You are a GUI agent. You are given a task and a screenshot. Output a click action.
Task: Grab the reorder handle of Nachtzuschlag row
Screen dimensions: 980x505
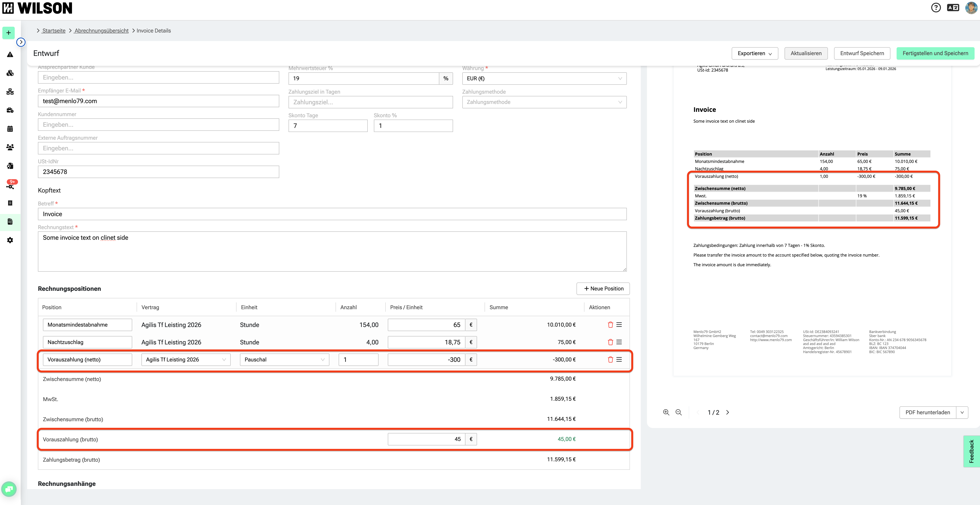(619, 342)
